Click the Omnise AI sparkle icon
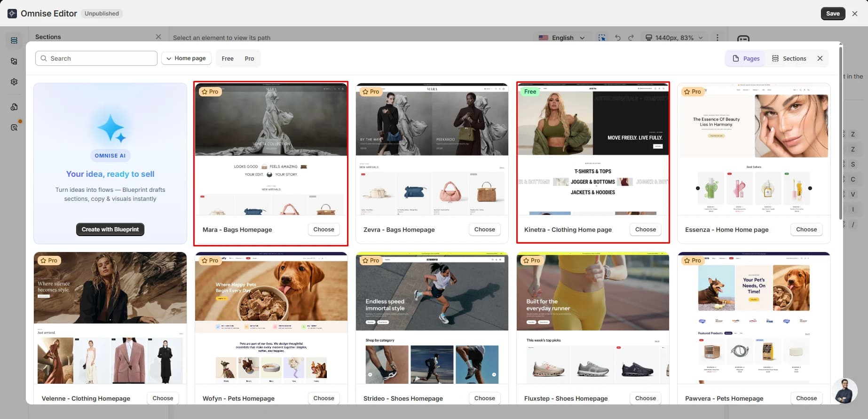Viewport: 868px width, 419px height. coord(111,128)
